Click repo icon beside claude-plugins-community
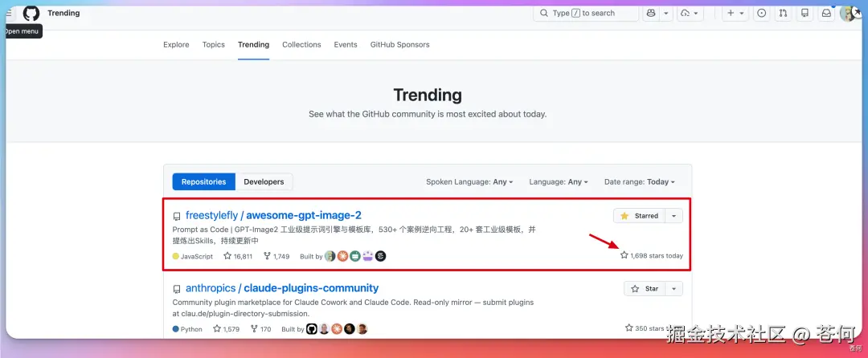 [177, 290]
